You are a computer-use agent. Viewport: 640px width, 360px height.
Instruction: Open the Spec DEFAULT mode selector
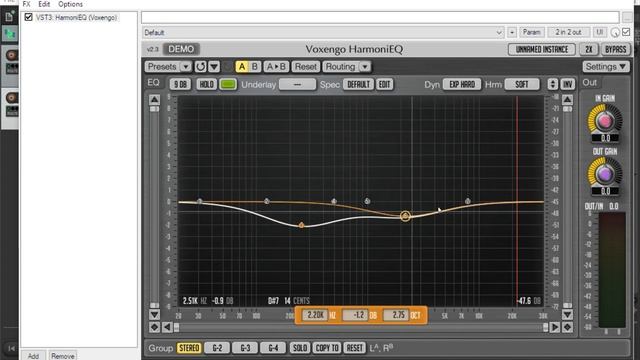tap(358, 84)
